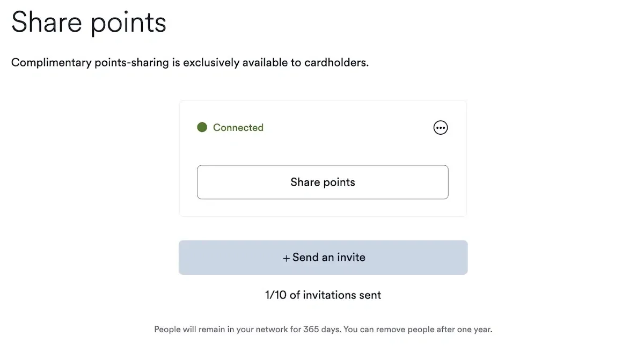Image resolution: width=644 pixels, height=351 pixels.
Task: Click the plus sign on Send an invite
Action: (x=286, y=258)
